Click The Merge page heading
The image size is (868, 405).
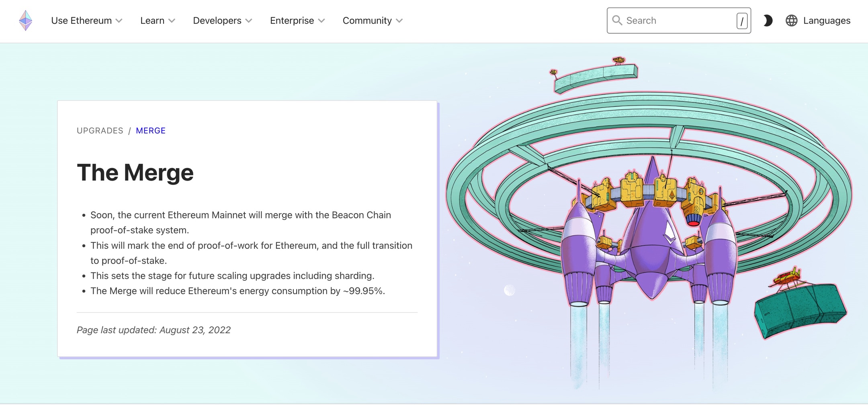click(135, 173)
